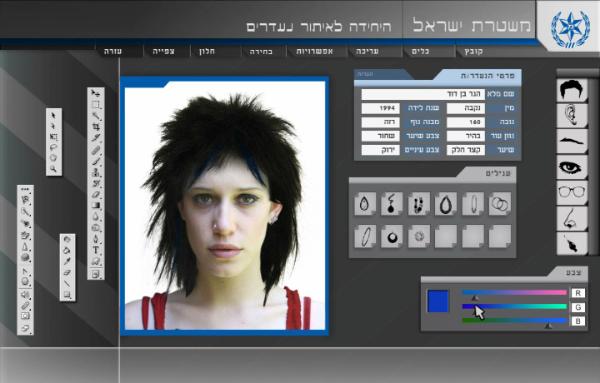600x383 pixels.
Task: Select the eye feature icon
Action: click(x=572, y=167)
